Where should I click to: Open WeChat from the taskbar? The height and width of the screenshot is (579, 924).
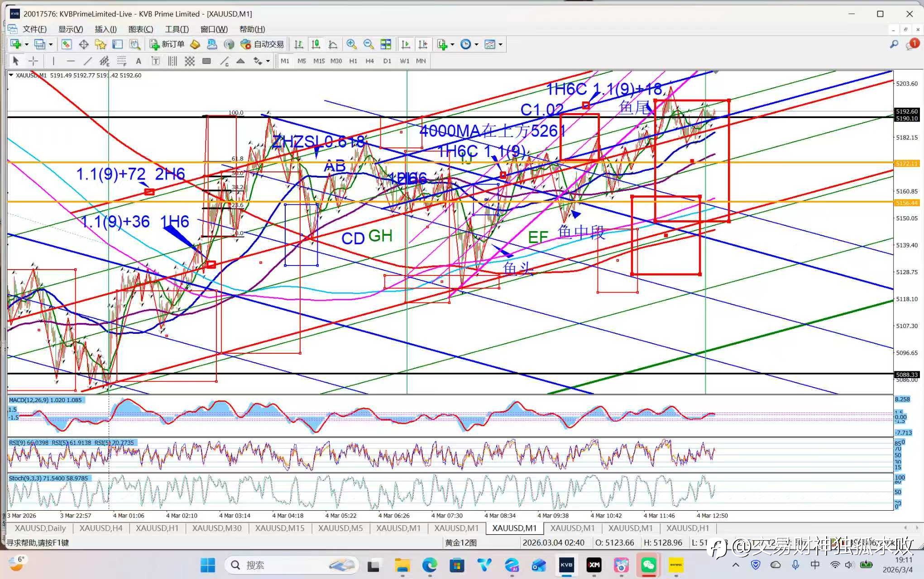coord(648,565)
